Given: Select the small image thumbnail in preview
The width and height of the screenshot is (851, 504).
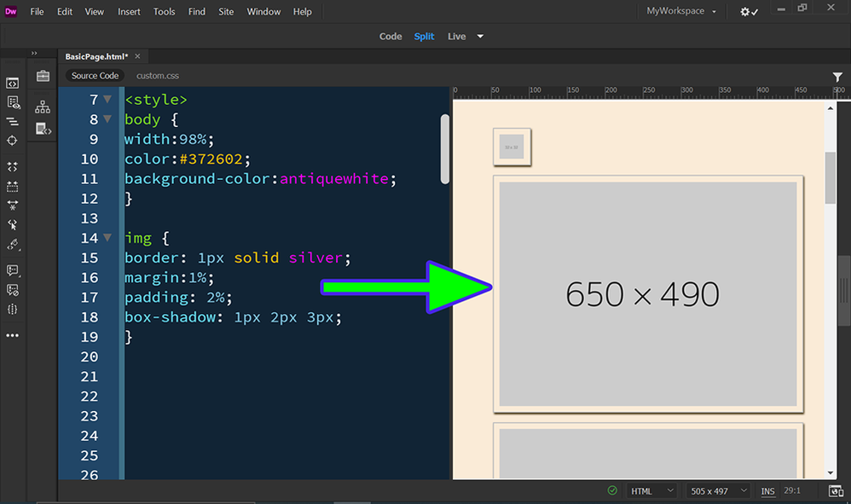Looking at the screenshot, I should click(x=512, y=147).
